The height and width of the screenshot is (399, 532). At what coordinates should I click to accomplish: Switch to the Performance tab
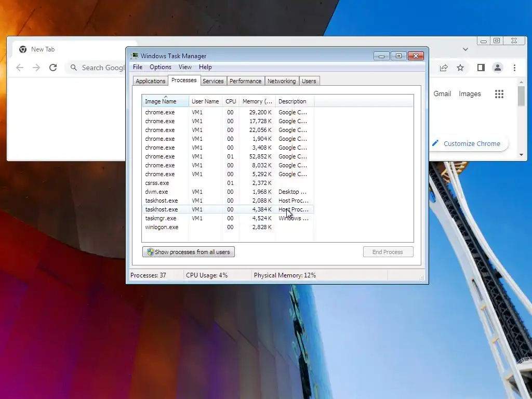click(x=245, y=81)
